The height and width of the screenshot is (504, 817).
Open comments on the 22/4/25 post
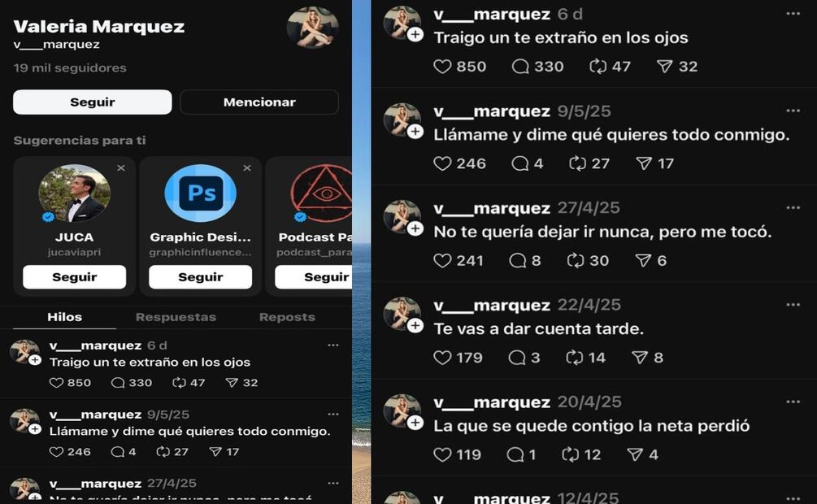(x=516, y=358)
